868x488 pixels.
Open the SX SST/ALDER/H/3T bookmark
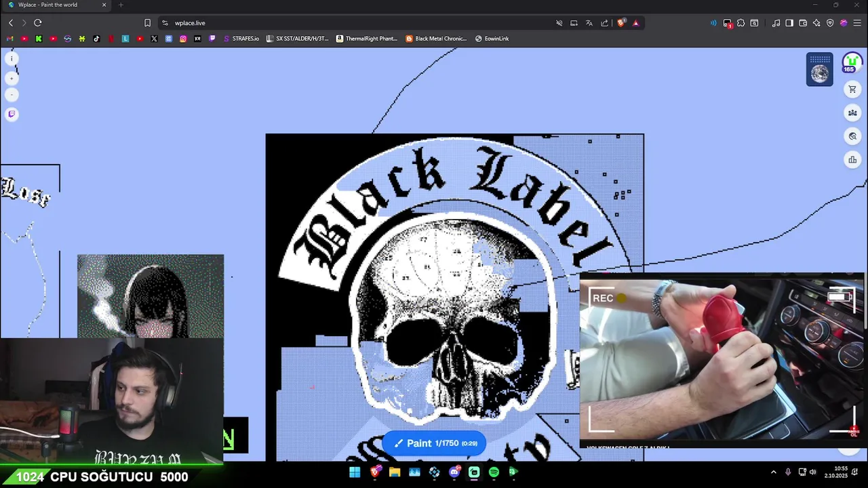click(x=298, y=39)
